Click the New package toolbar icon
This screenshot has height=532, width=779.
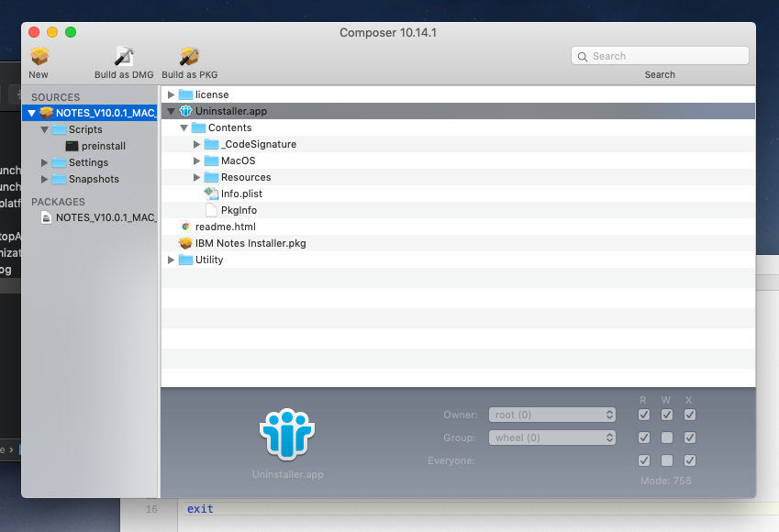coord(39,56)
